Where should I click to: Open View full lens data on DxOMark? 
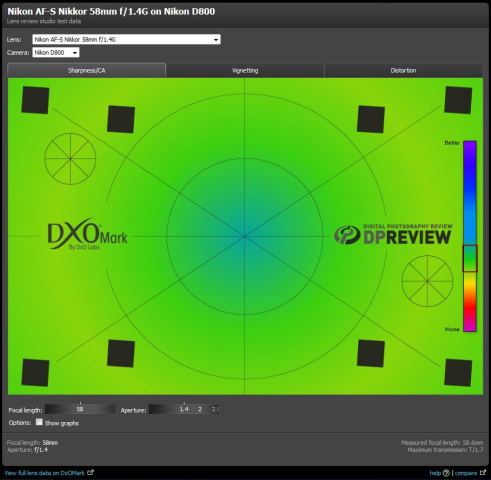45,473
